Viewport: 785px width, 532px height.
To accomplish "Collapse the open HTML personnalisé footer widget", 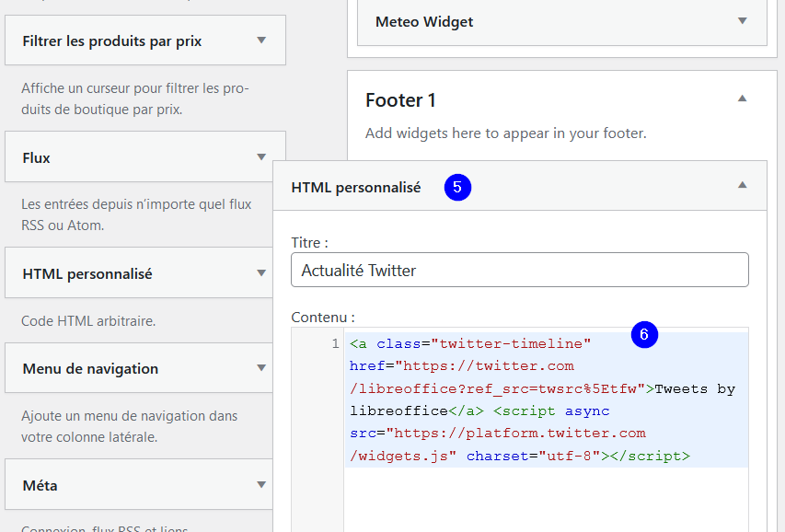I will (743, 185).
